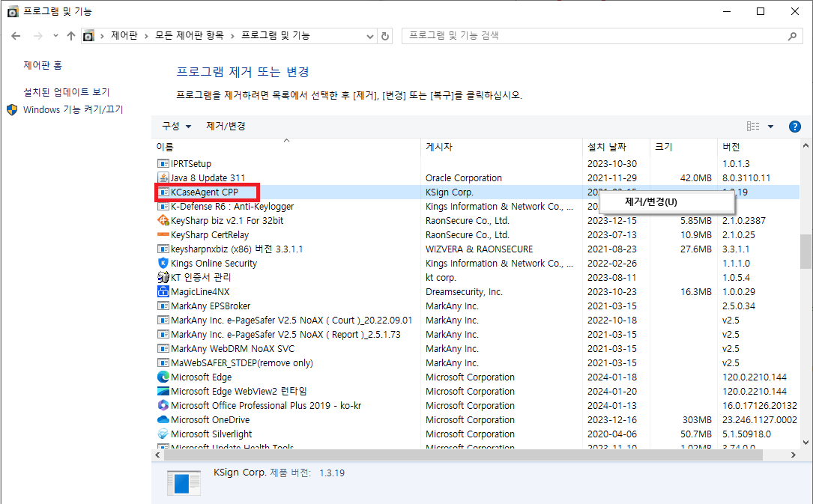Open 제어판 홈 link
The height and width of the screenshot is (504, 813).
tap(43, 65)
